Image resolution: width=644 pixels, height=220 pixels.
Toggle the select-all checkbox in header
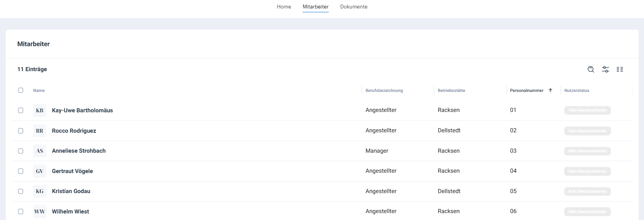pos(21,90)
